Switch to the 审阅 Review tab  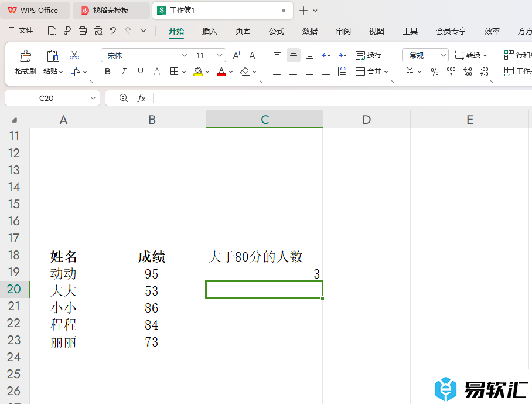pyautogui.click(x=343, y=31)
